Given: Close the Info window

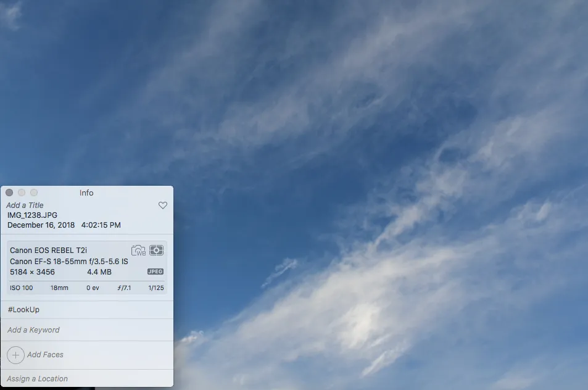Looking at the screenshot, I should tap(9, 193).
